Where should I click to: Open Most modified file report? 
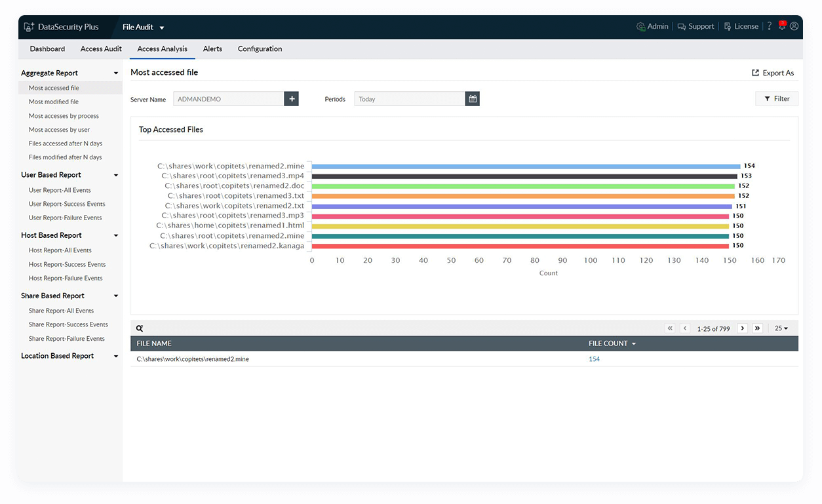click(x=54, y=102)
